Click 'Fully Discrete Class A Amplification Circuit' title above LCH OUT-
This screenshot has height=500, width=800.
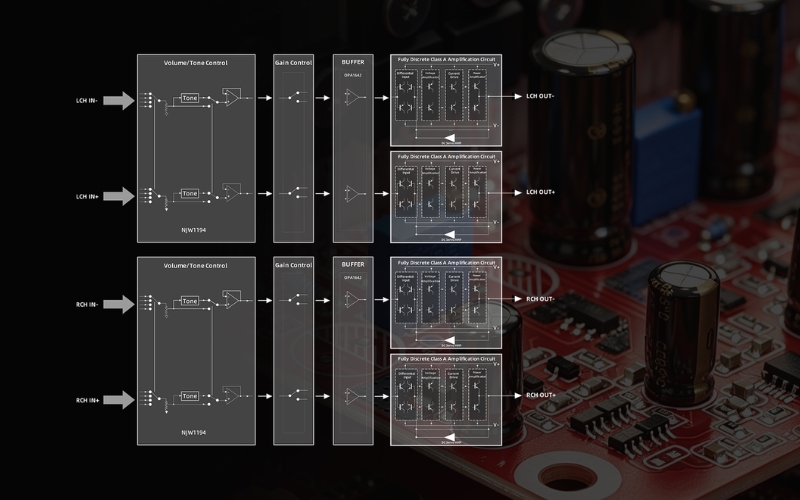[x=446, y=59]
